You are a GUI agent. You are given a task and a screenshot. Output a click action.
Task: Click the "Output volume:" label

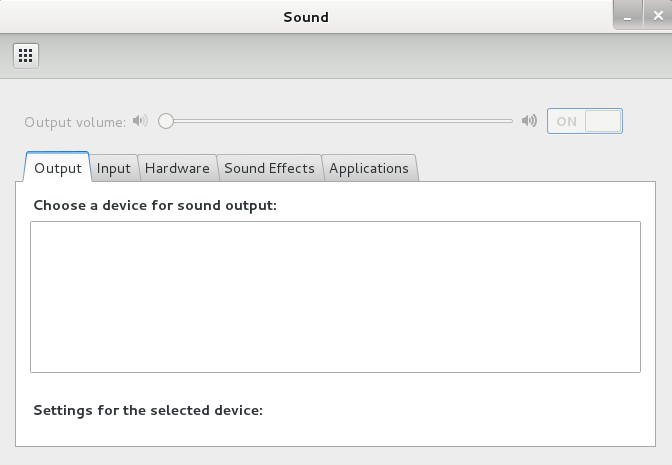click(x=75, y=122)
